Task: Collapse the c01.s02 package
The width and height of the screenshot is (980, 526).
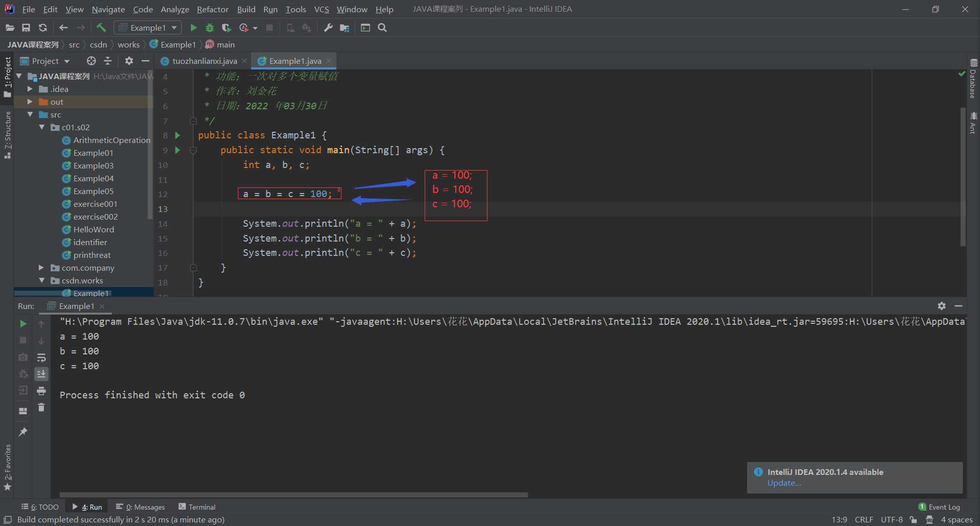Action: [42, 127]
